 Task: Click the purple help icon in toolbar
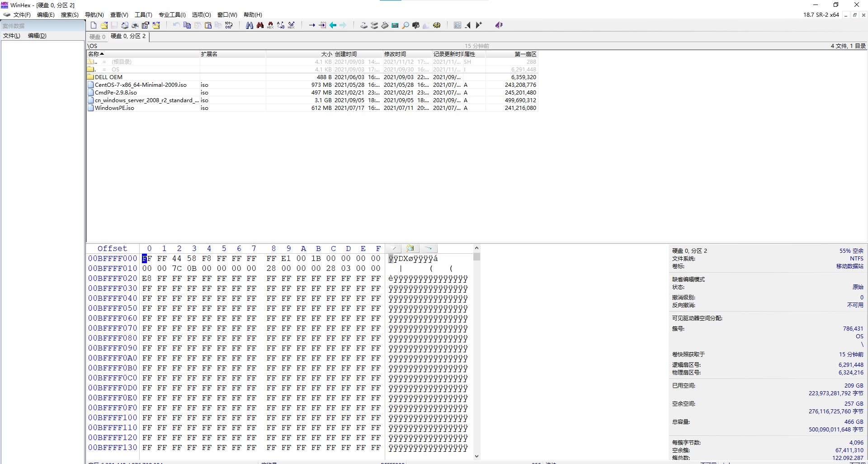point(499,25)
